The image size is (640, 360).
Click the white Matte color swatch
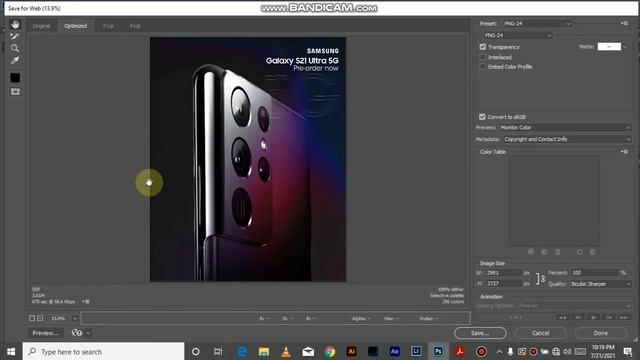coord(609,47)
